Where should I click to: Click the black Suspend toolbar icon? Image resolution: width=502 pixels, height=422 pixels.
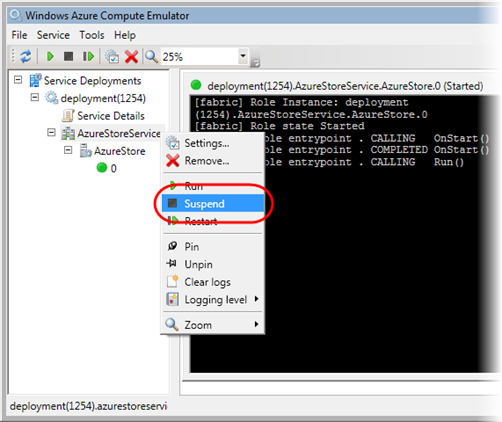pyautogui.click(x=68, y=56)
